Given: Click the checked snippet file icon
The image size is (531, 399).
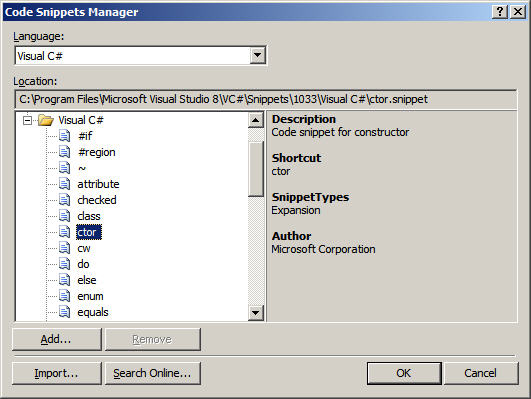Looking at the screenshot, I should 65,200.
